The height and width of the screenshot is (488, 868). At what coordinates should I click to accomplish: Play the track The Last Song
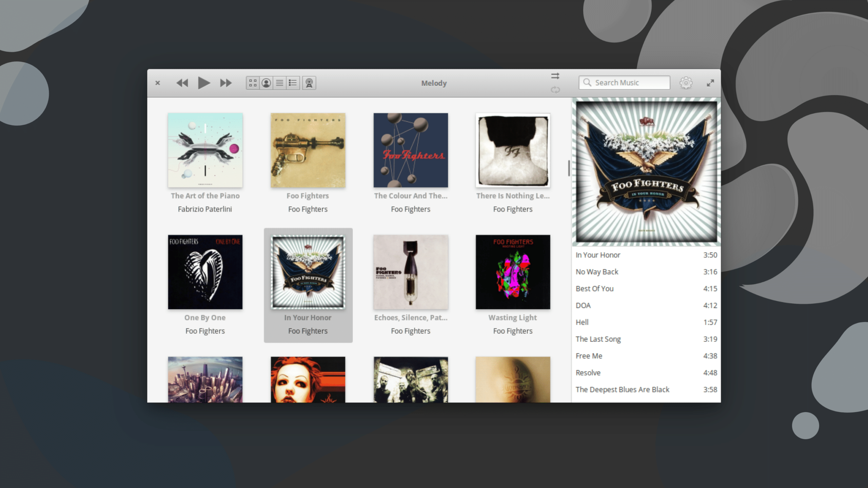click(x=646, y=339)
